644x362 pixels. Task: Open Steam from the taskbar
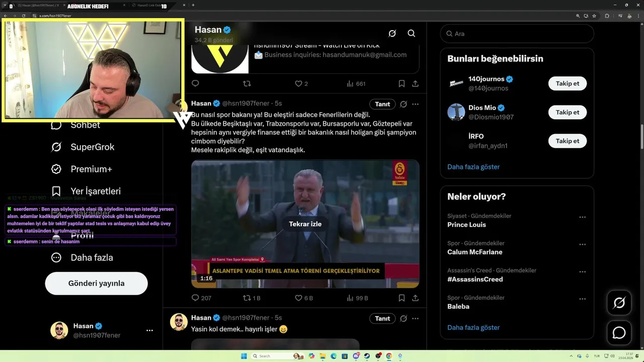pyautogui.click(x=367, y=356)
